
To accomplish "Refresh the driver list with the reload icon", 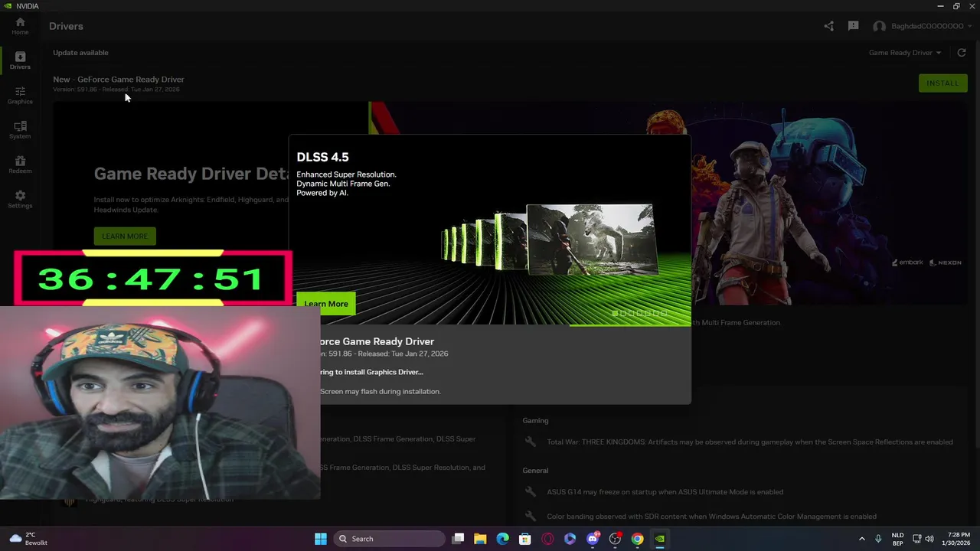I will tap(962, 53).
